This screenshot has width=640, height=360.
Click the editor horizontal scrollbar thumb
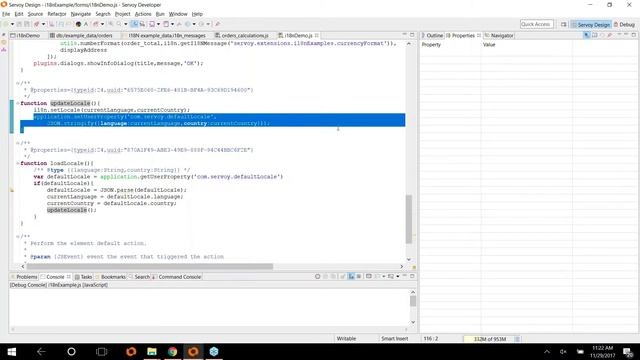[149, 267]
